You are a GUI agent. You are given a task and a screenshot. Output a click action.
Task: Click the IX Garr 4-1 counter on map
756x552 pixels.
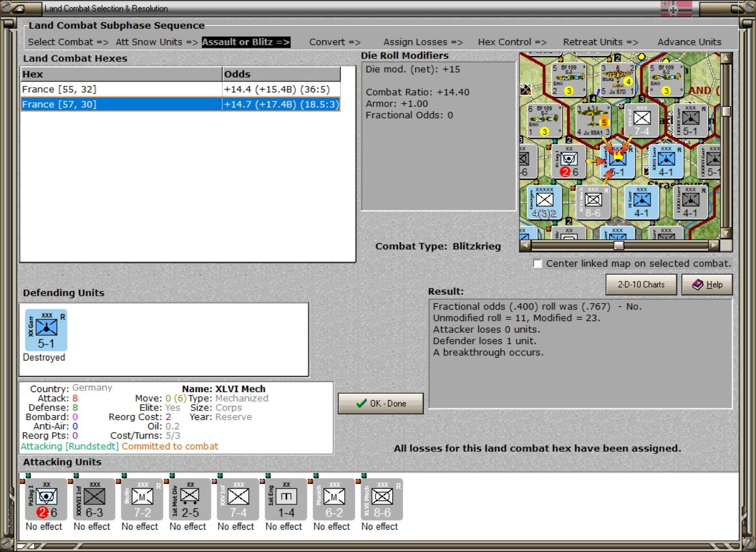[x=641, y=203]
